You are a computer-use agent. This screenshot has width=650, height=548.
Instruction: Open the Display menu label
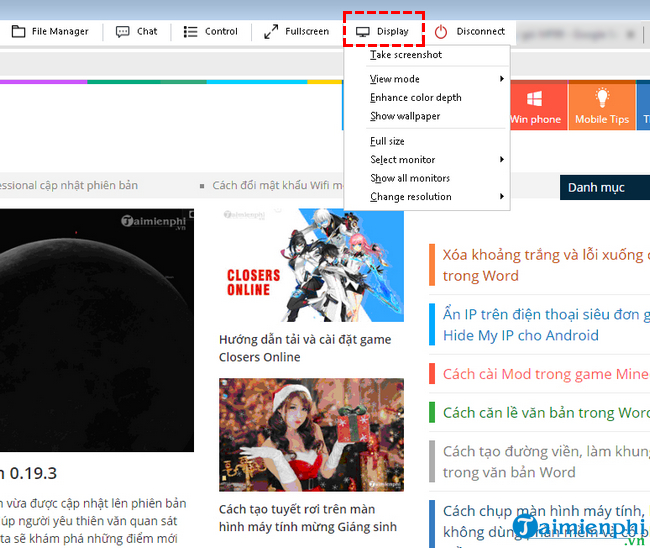tap(393, 32)
